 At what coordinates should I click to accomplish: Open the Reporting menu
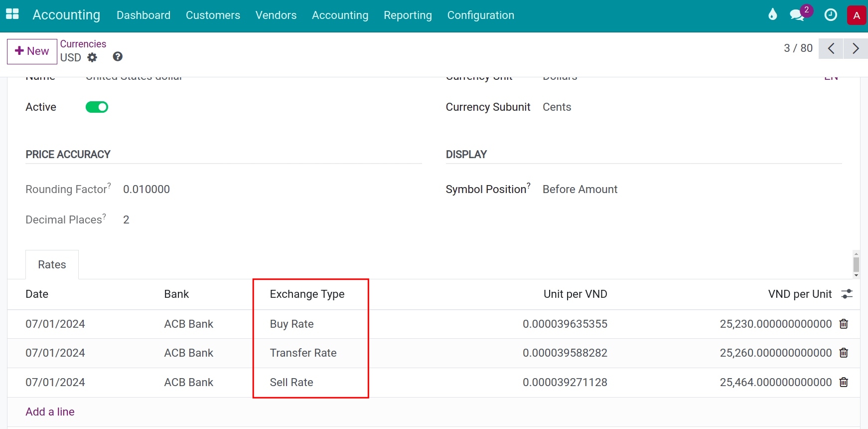[x=408, y=15]
